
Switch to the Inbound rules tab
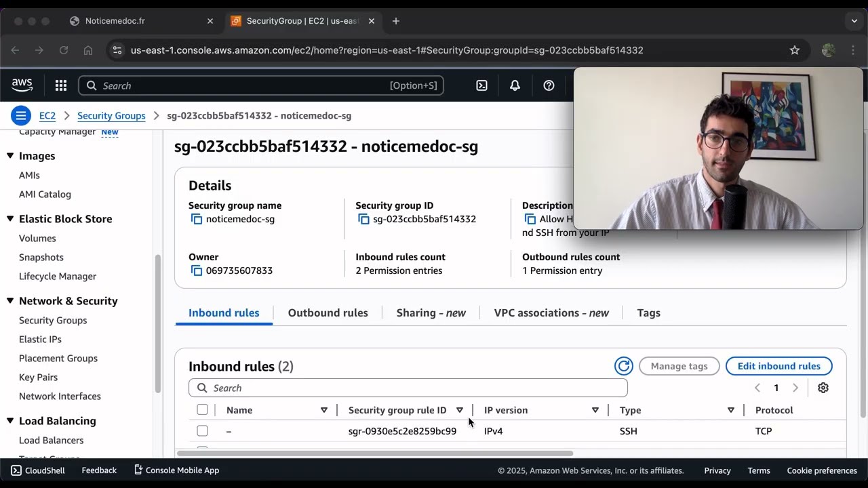(224, 313)
